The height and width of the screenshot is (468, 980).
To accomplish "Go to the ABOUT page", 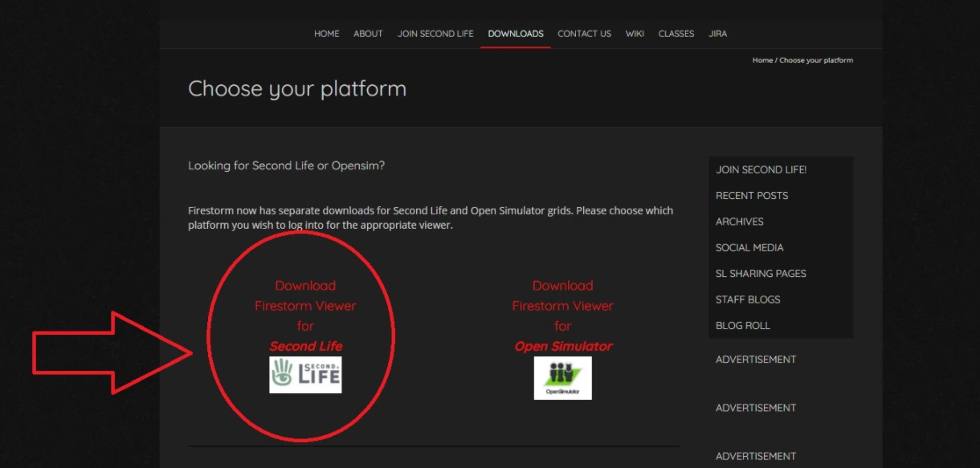I will (x=368, y=34).
